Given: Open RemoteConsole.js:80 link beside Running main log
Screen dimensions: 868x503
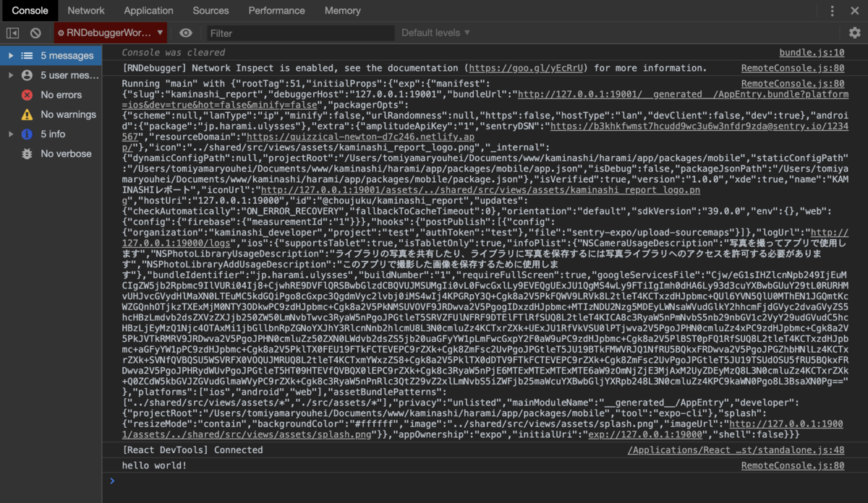Looking at the screenshot, I should [x=793, y=84].
